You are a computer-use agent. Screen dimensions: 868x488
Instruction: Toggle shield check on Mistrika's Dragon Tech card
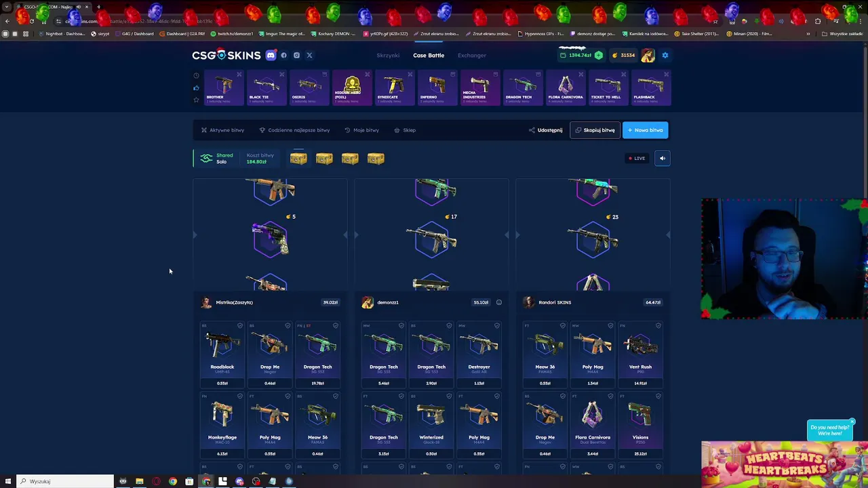(x=335, y=326)
